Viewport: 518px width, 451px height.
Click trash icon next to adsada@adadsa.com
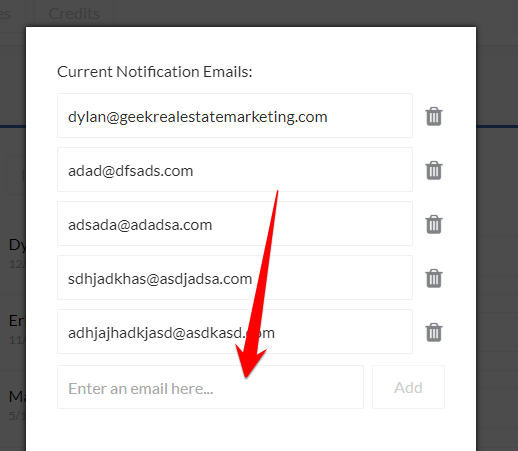tap(434, 224)
